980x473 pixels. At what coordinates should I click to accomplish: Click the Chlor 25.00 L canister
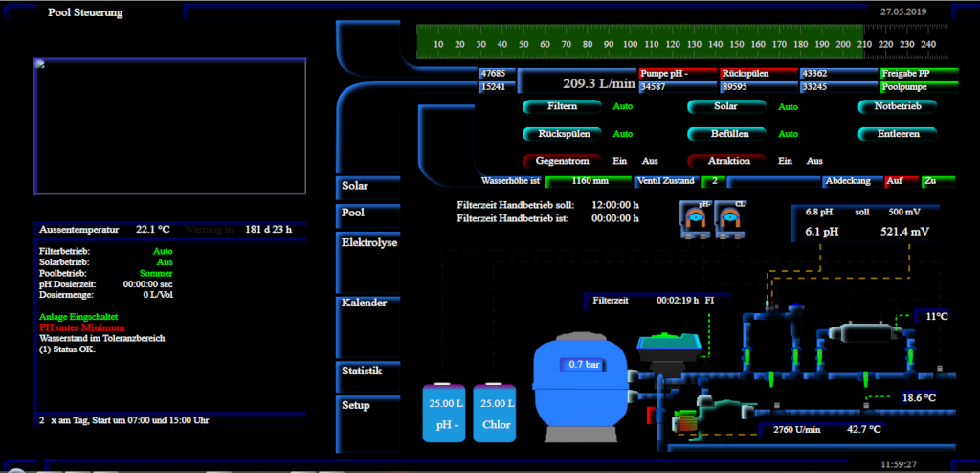[x=494, y=413]
